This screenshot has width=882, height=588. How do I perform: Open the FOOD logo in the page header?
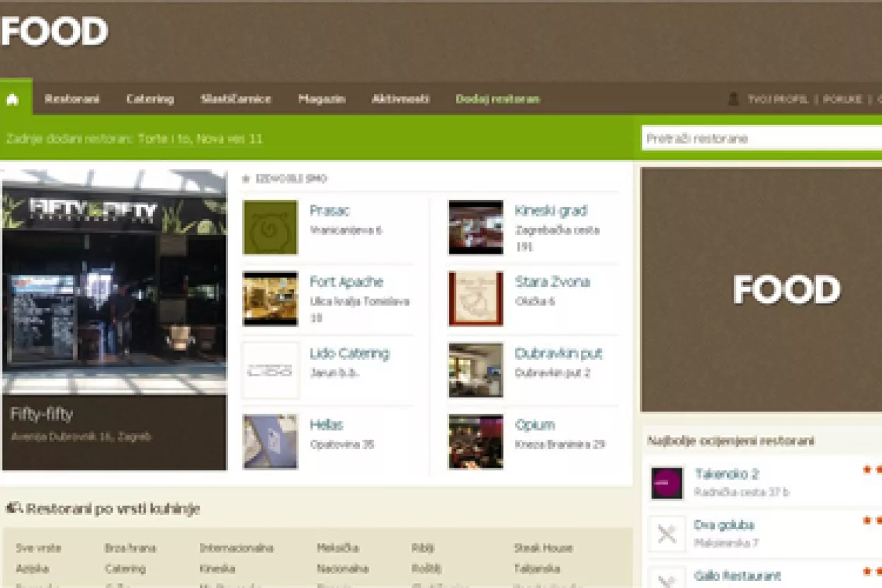[55, 33]
